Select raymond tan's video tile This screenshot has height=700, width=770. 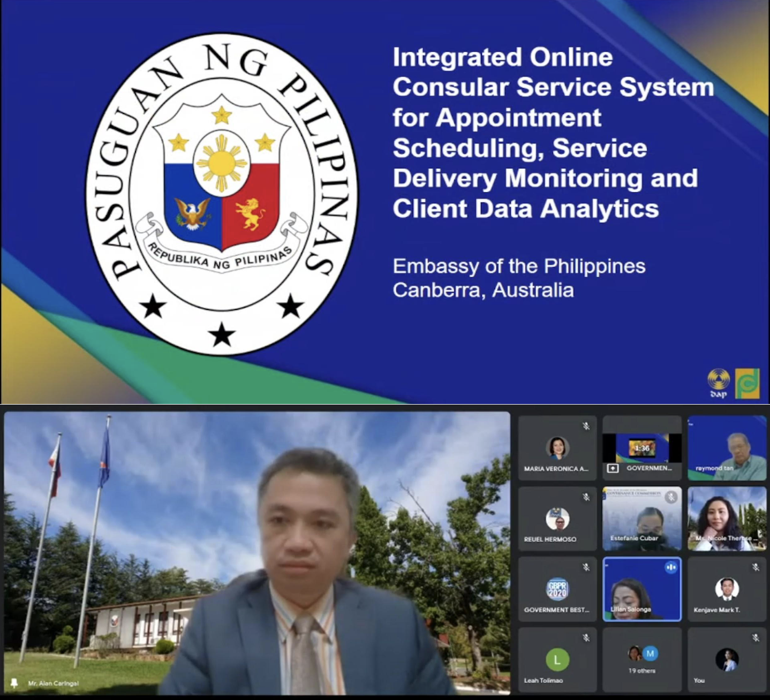[727, 448]
